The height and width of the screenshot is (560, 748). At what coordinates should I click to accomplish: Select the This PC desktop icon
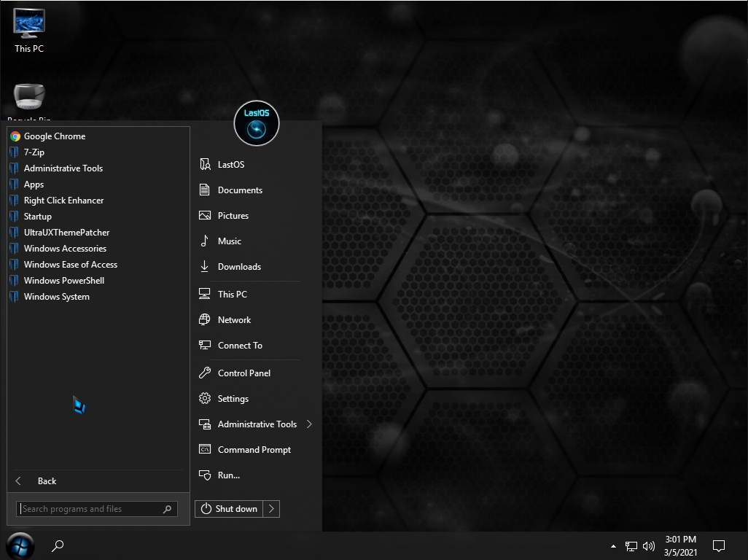tap(29, 31)
